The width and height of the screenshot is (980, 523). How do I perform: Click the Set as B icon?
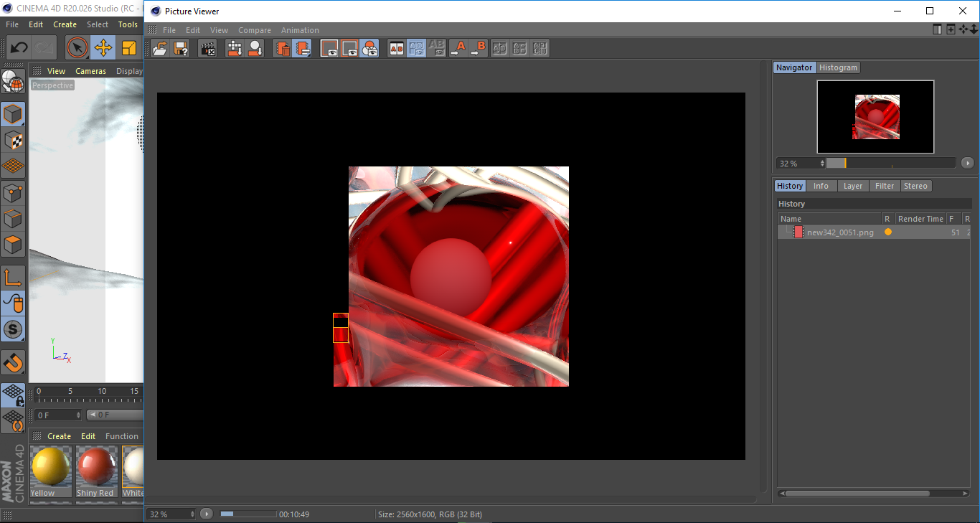478,49
